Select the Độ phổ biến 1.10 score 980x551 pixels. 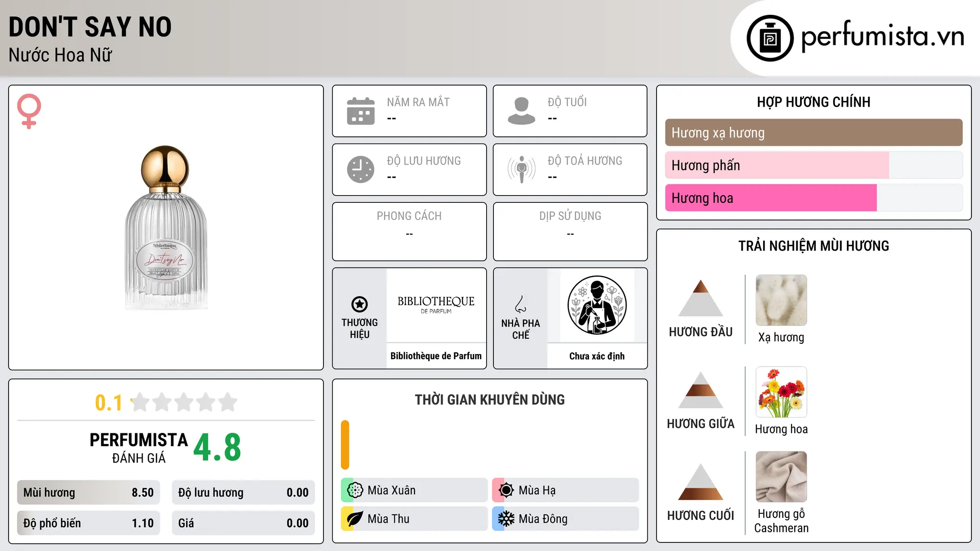(x=89, y=523)
